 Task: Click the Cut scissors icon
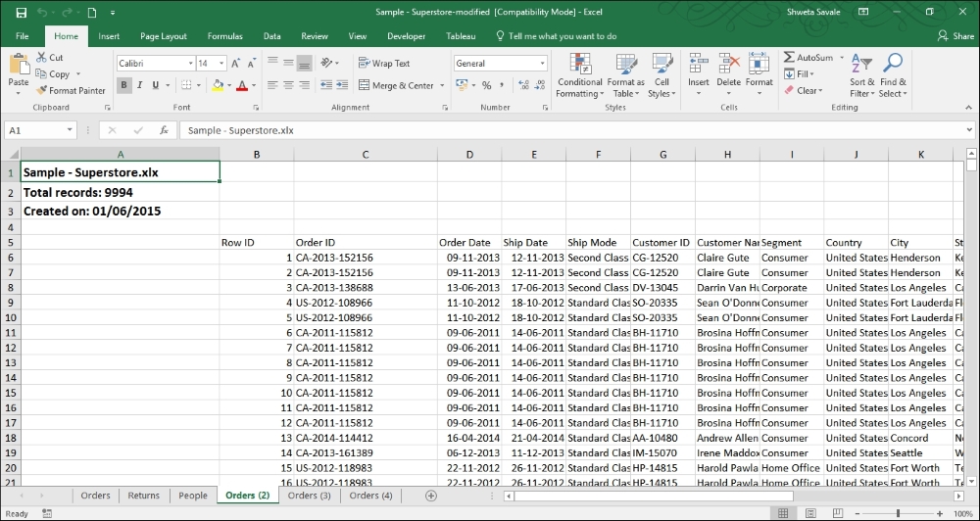tap(42, 58)
